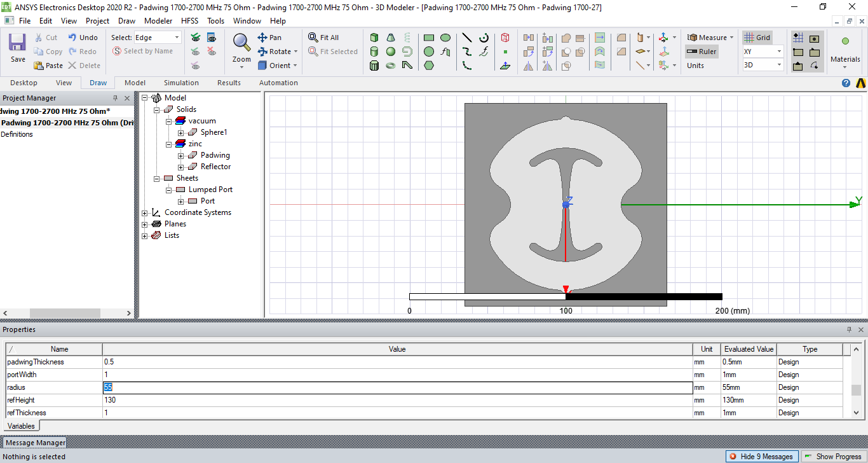Pick the Draw cylinder tool
The height and width of the screenshot is (463, 868).
[375, 52]
